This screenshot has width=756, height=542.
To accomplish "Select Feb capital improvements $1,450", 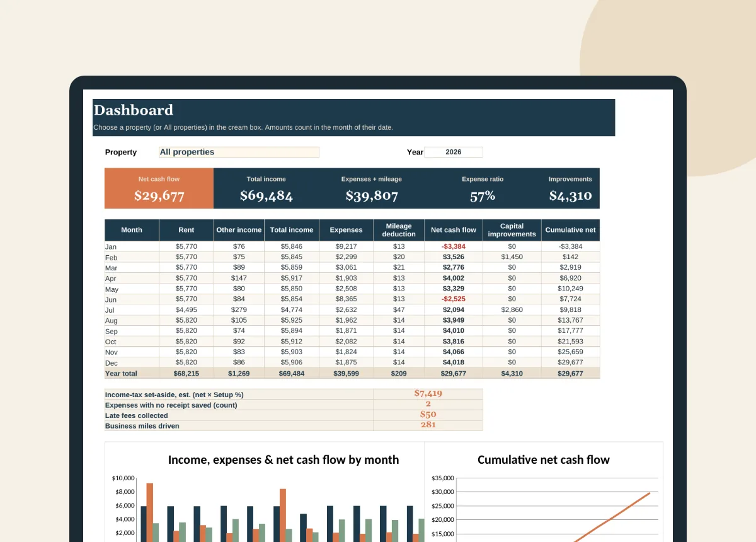I will click(512, 257).
